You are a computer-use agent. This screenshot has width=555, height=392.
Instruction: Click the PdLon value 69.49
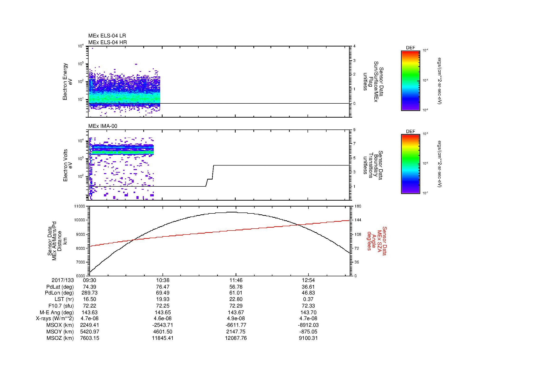(163, 293)
